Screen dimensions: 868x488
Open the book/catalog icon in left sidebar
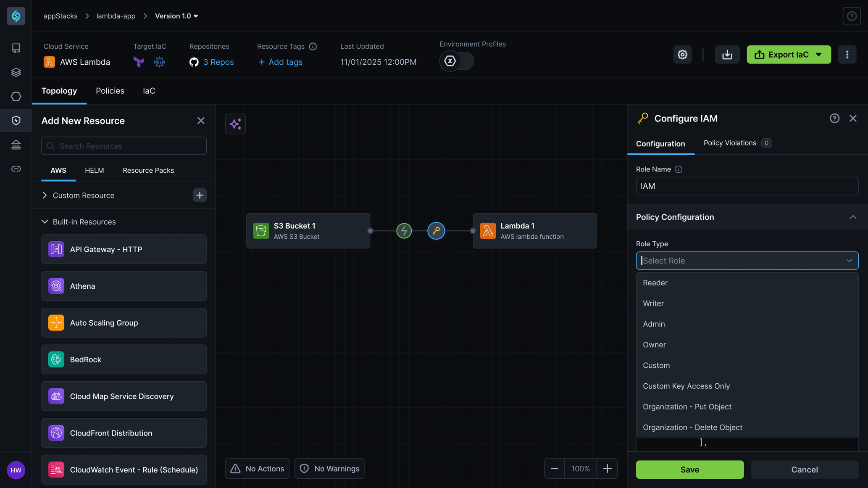click(x=16, y=48)
